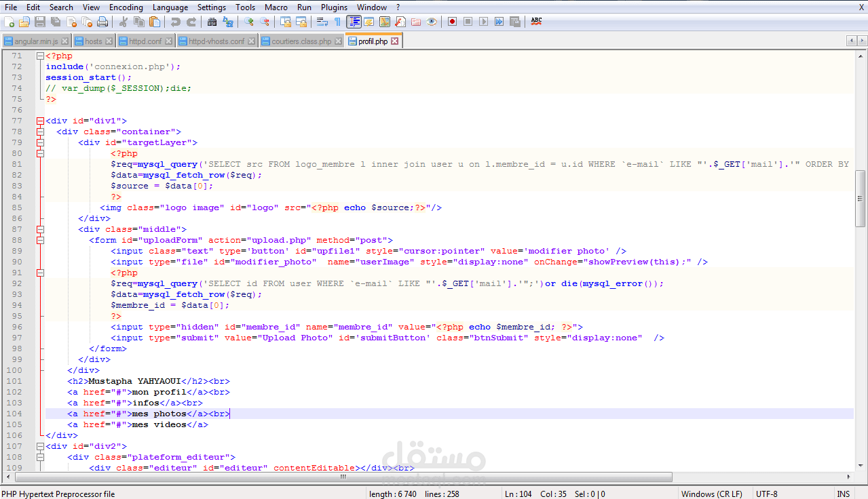Click the Zoom In magnifier icon
The image size is (868, 499).
coord(249,22)
